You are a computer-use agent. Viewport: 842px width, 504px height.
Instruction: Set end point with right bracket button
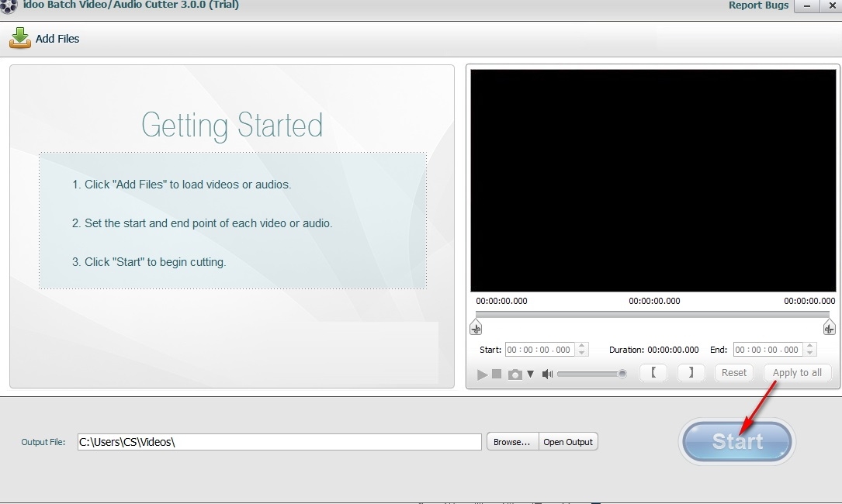pyautogui.click(x=691, y=373)
